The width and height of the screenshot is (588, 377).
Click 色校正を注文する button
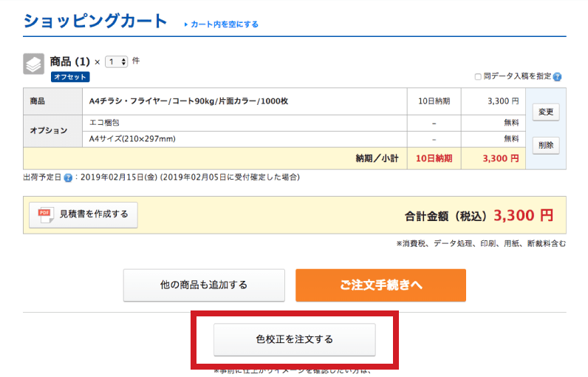(295, 340)
